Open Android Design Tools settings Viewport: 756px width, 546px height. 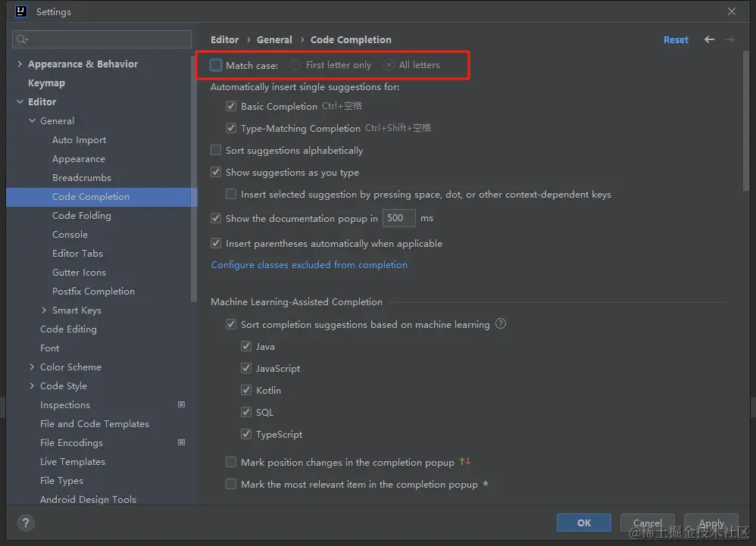(x=88, y=499)
